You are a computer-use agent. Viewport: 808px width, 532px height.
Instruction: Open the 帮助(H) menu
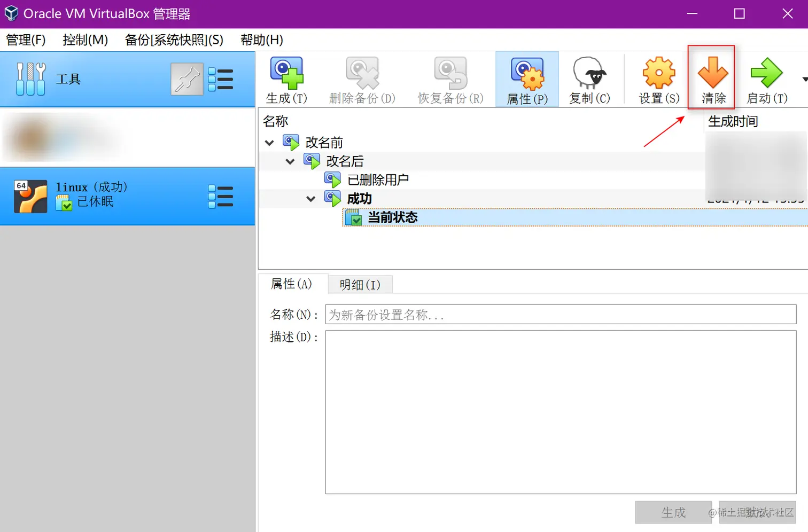262,40
